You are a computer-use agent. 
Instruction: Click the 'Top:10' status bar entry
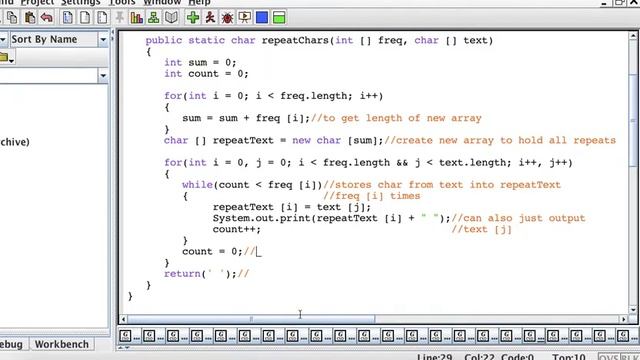pos(568,357)
